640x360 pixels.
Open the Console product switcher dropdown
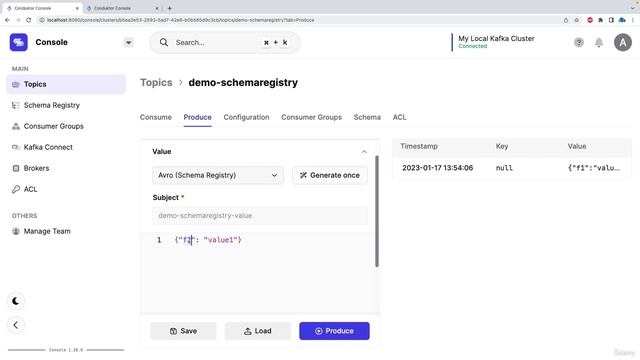click(129, 42)
